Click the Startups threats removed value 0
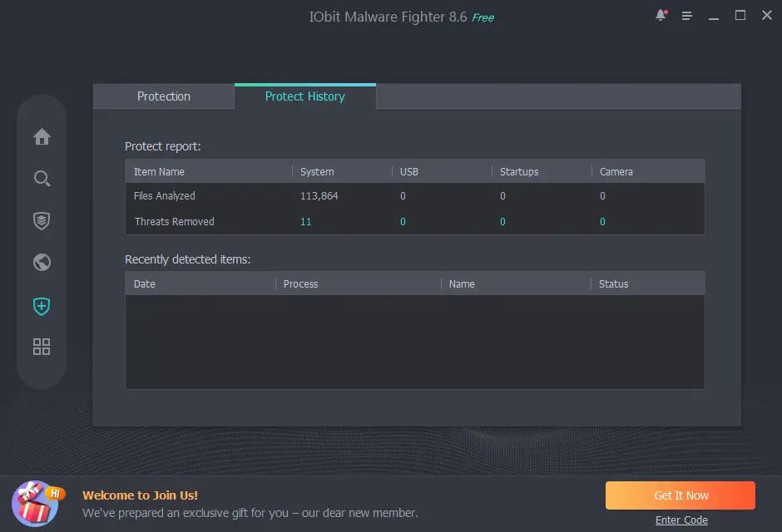The image size is (782, 532). [x=502, y=222]
